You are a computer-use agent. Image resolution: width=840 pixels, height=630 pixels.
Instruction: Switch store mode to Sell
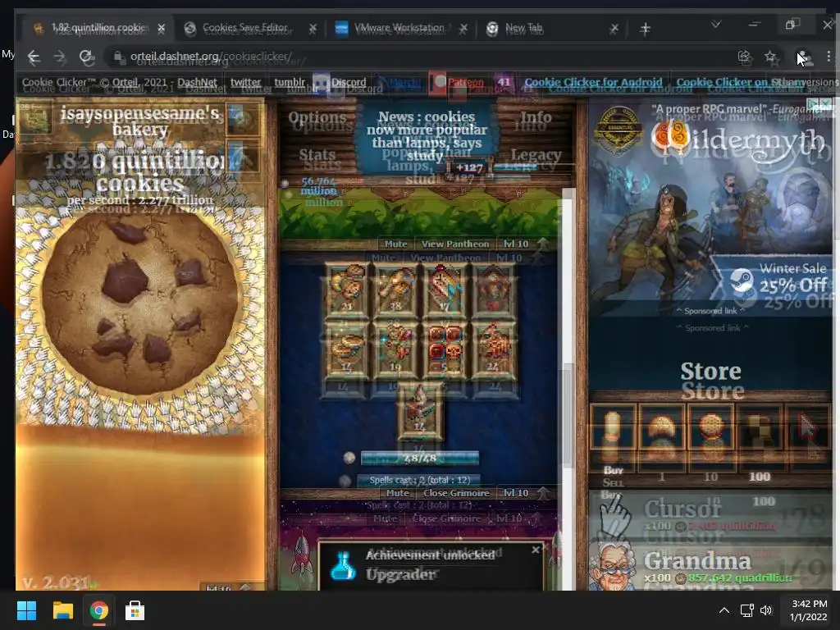(x=613, y=482)
